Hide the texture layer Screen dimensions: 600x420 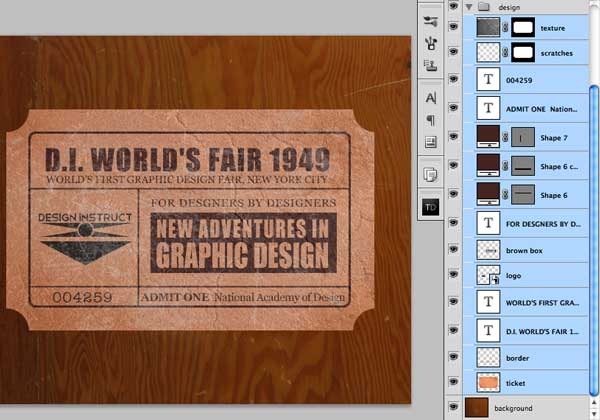coord(453,26)
